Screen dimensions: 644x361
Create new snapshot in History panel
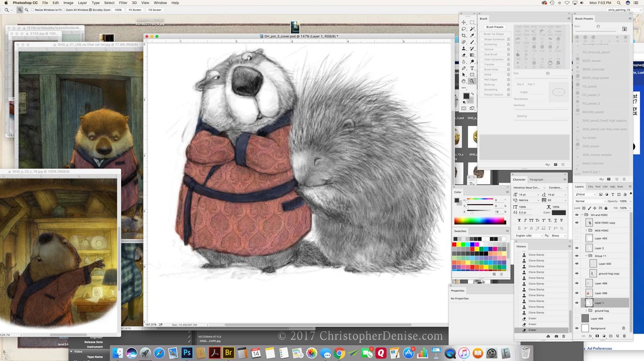coord(556,336)
